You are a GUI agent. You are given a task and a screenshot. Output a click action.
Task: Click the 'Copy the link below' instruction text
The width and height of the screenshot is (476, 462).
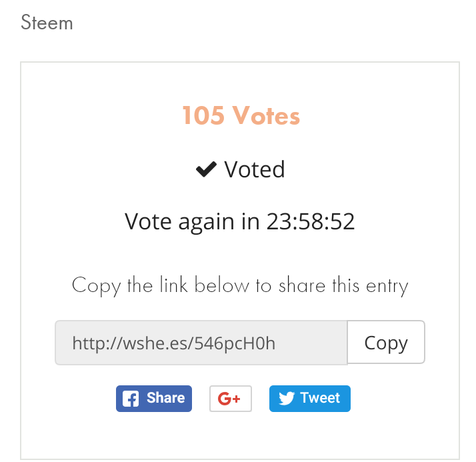240,285
